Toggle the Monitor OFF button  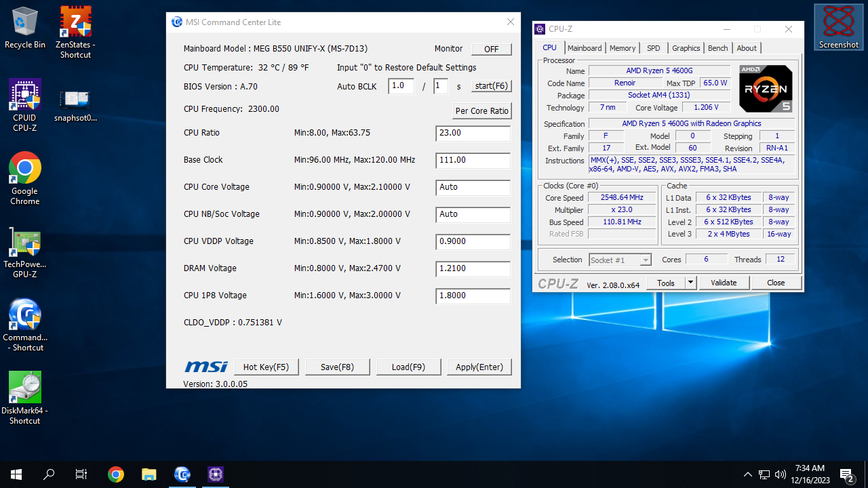tap(492, 49)
